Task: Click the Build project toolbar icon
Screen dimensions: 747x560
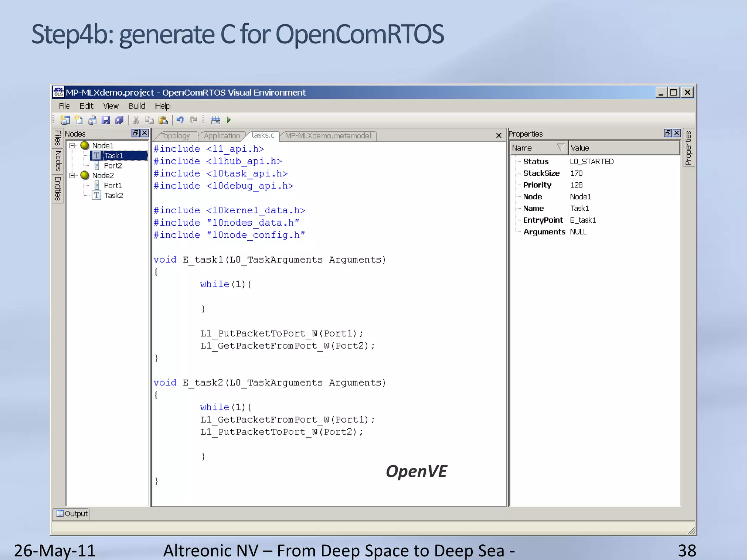Action: point(216,120)
